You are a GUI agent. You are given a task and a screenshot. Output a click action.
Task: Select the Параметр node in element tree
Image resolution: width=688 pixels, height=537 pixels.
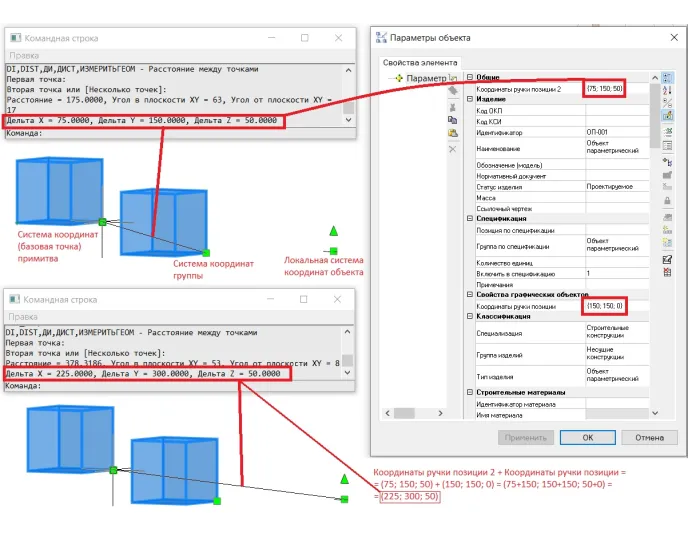[426, 78]
